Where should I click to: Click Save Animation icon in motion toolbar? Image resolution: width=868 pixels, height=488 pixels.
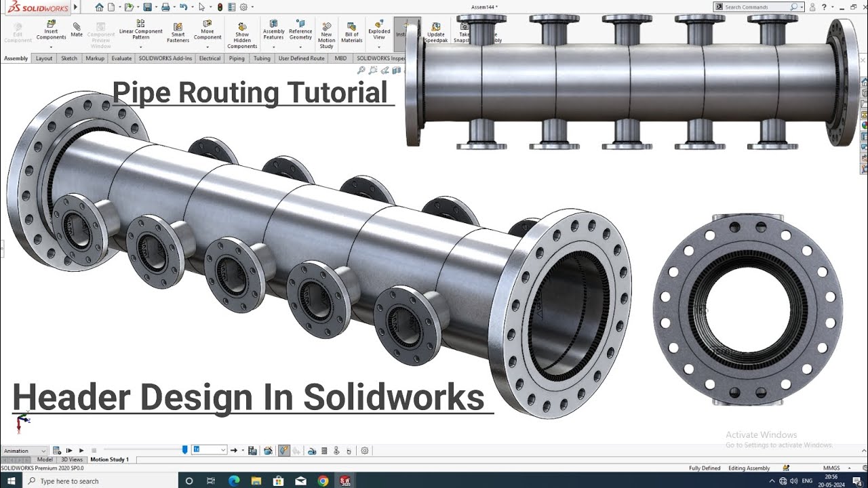[x=252, y=451]
